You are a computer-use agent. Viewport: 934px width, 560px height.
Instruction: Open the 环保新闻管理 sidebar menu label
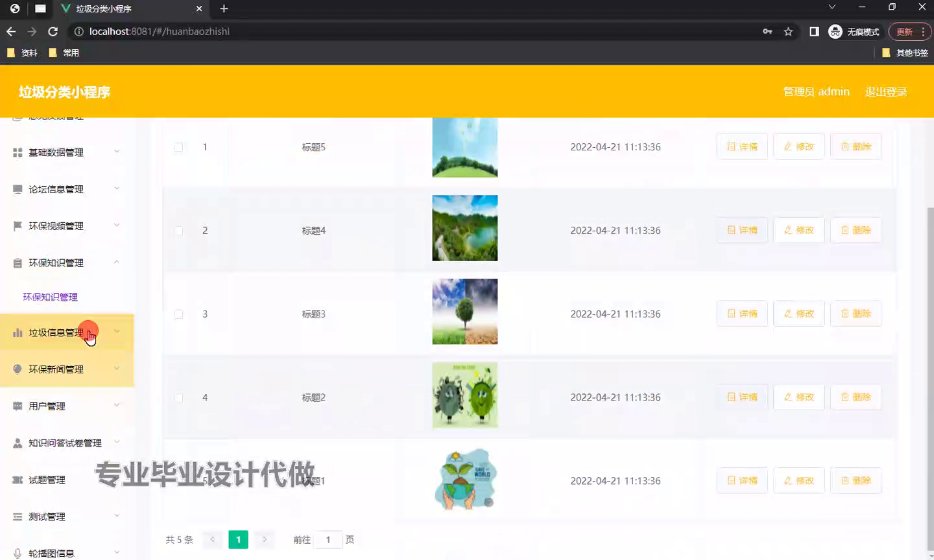[x=56, y=369]
